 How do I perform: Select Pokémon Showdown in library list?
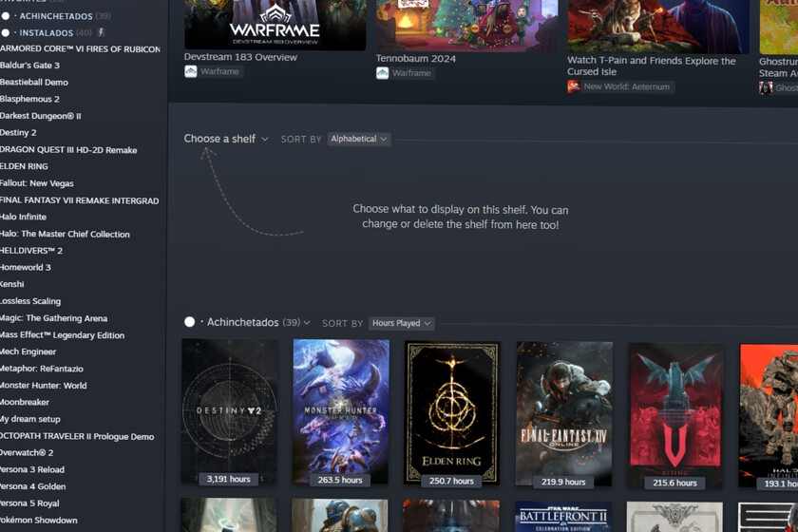tap(39, 520)
